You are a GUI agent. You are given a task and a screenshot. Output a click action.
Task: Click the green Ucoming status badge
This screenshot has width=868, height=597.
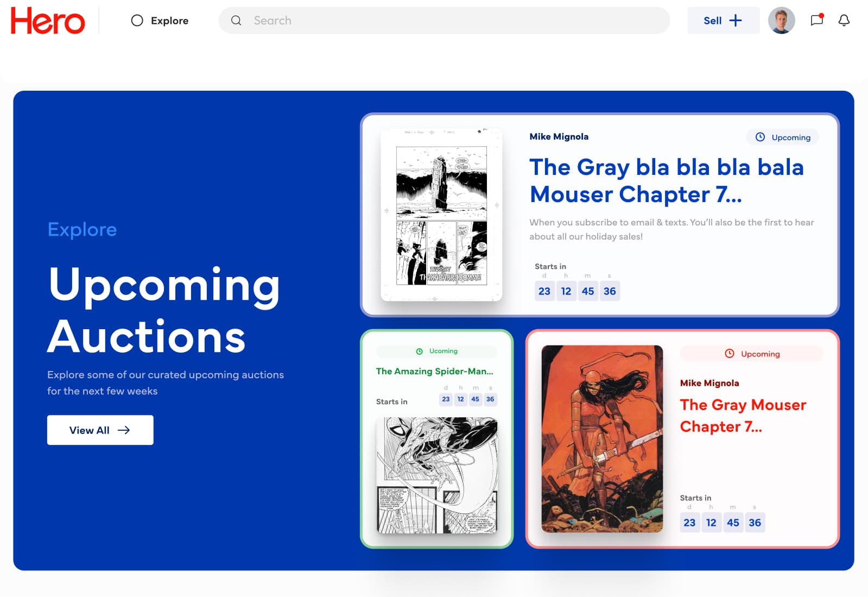[x=436, y=351]
